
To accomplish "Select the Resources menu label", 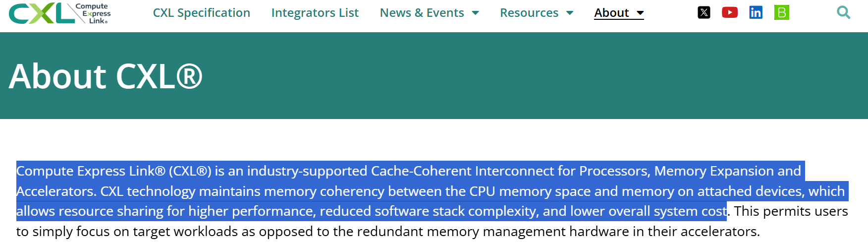I will 529,13.
